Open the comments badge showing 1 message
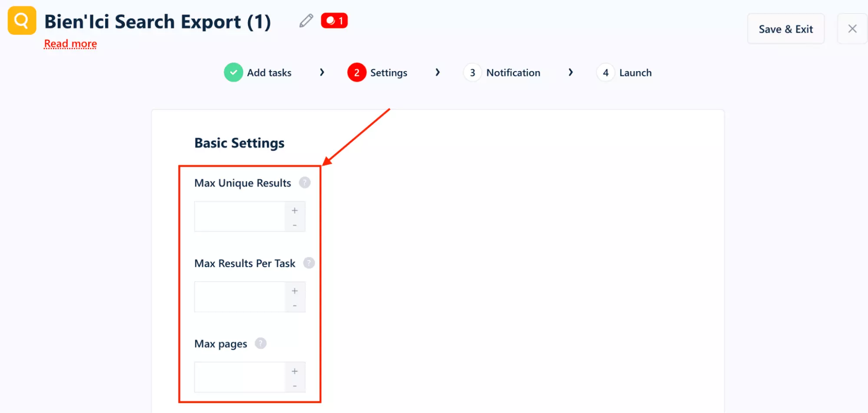Screen dimensions: 868x413 tap(334, 20)
